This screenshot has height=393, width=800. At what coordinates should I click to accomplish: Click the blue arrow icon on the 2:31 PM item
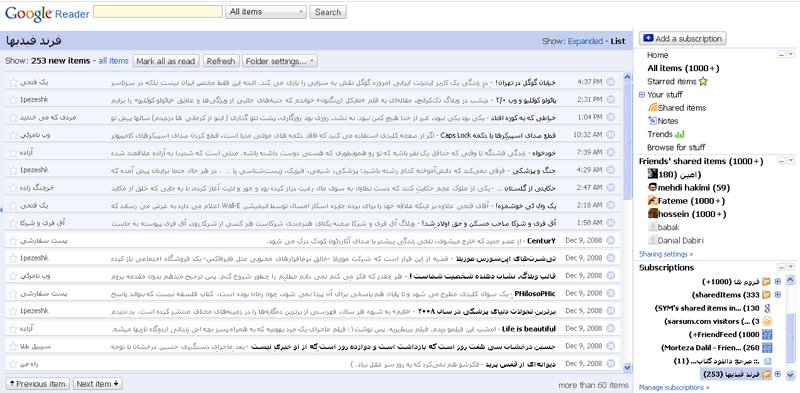[611, 100]
